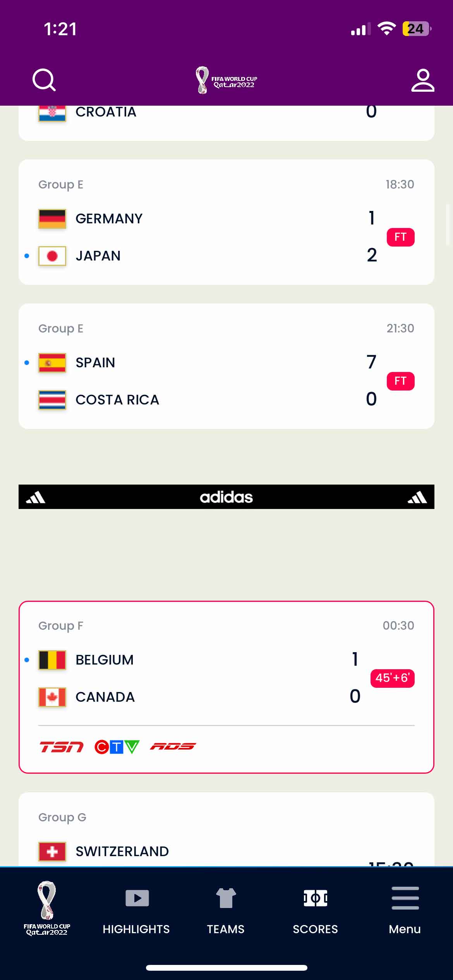Tap the TSN broadcaster logo
453x980 pixels.
coord(62,747)
